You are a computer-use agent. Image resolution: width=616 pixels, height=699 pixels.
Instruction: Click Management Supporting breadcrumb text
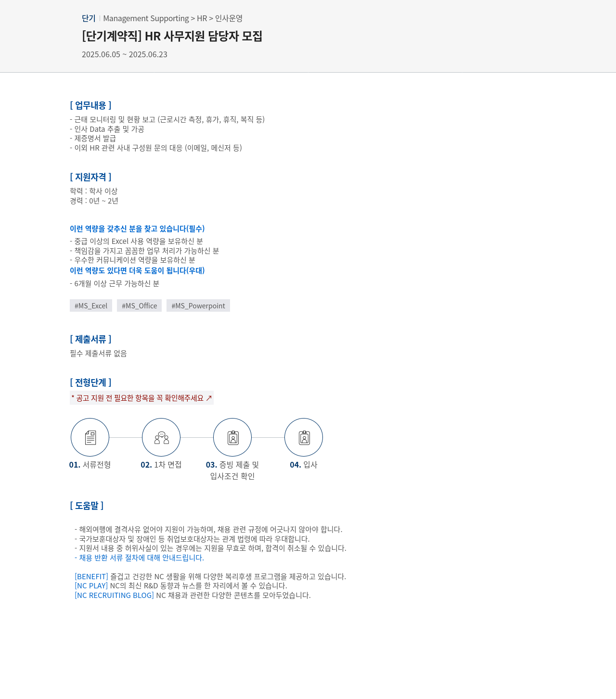click(x=146, y=18)
